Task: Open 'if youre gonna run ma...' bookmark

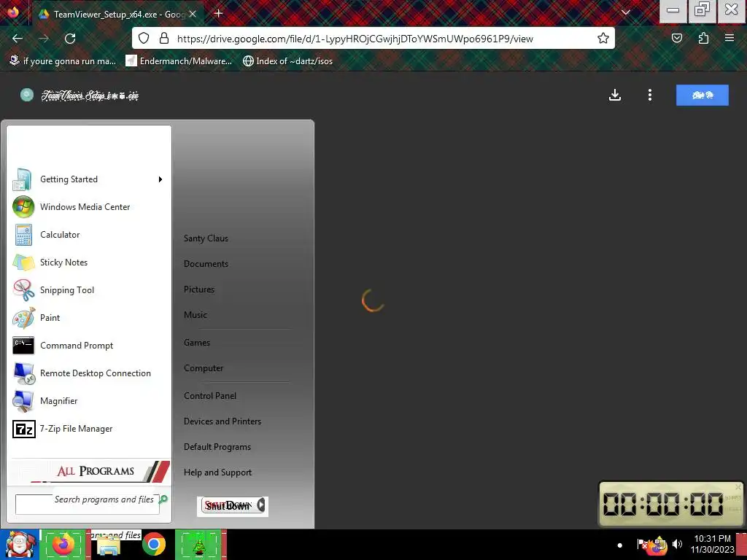Action: [63, 61]
